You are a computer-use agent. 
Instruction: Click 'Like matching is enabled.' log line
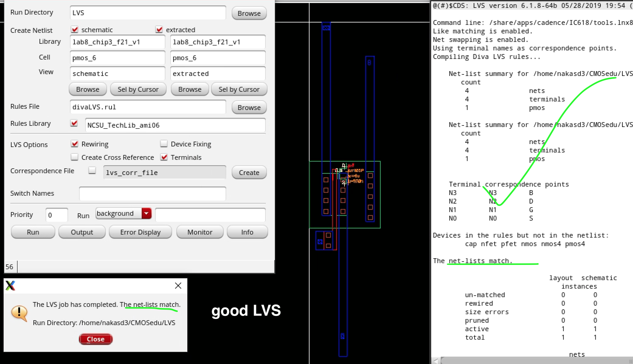pos(483,31)
